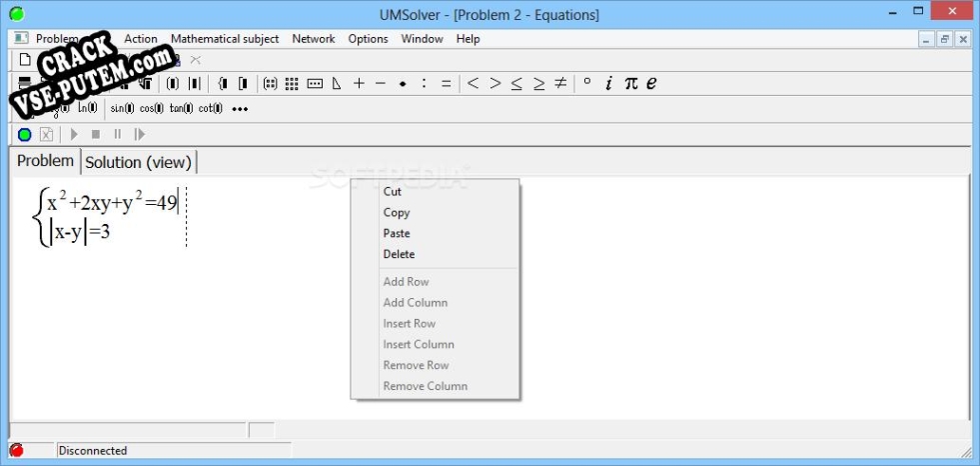Screen dimensions: 980x466
Task: Open the Options menu
Action: pos(369,39)
